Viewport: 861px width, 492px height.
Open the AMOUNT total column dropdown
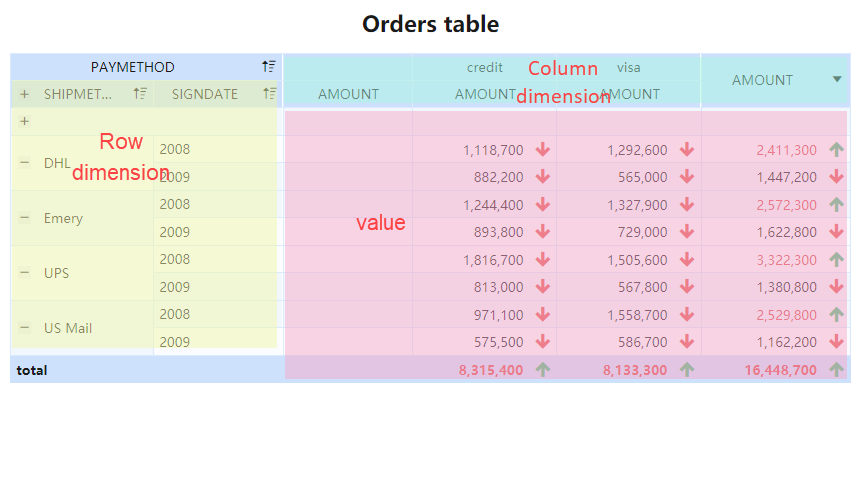click(x=837, y=80)
